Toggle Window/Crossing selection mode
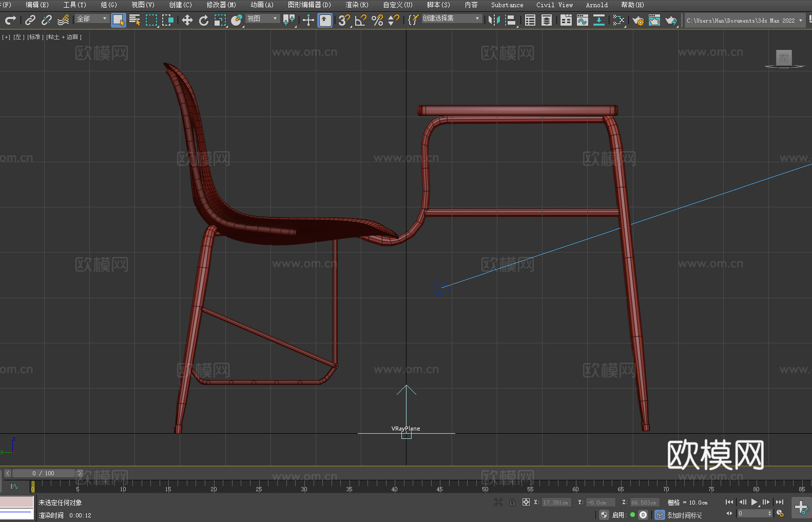 [168, 20]
